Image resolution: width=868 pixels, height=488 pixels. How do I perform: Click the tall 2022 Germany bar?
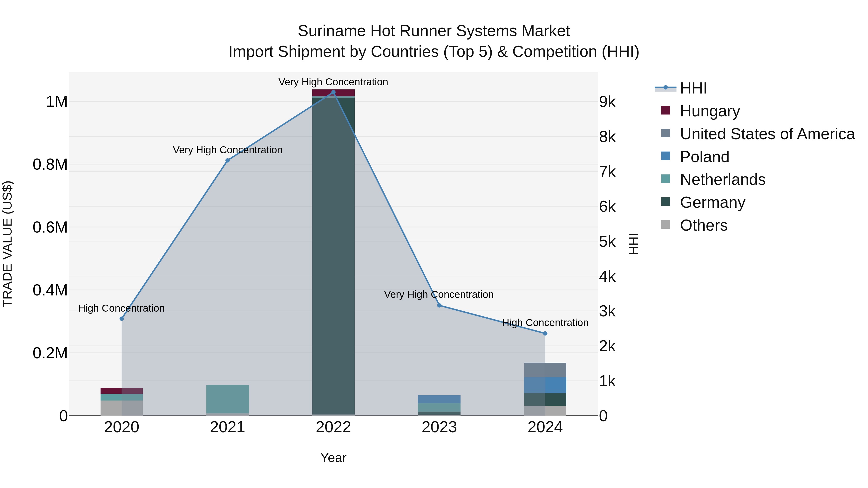pos(333,256)
